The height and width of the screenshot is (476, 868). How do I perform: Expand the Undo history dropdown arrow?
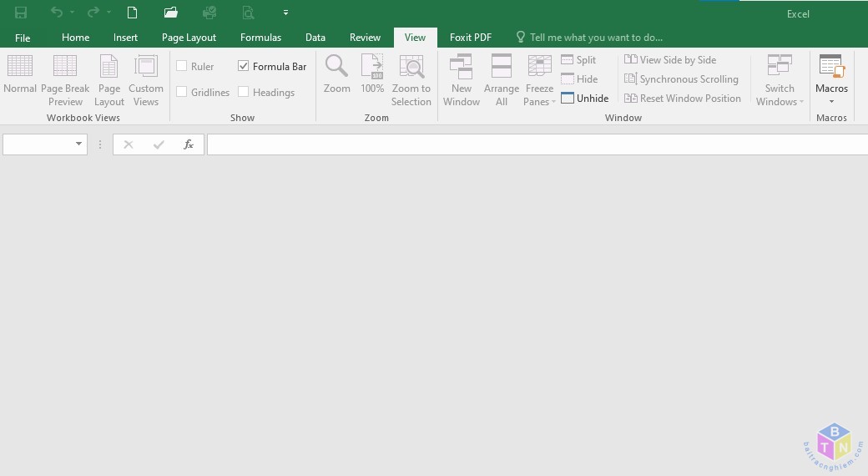tap(72, 13)
